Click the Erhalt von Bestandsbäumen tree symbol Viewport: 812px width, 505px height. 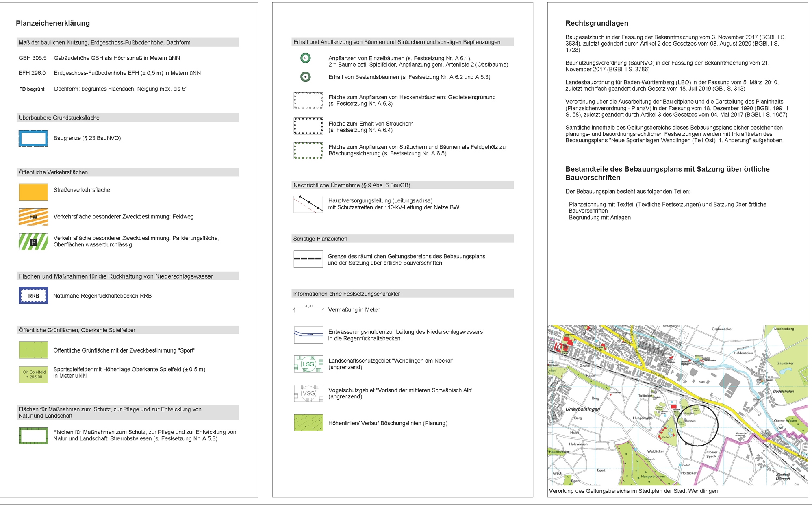(306, 77)
